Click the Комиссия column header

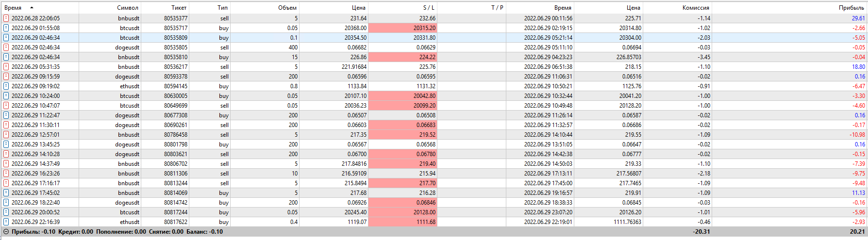point(695,8)
